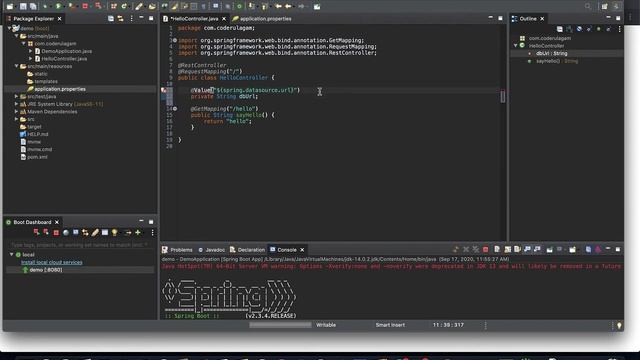The image size is (640, 360).
Task: Switch to application.properties editor tab
Action: pyautogui.click(x=265, y=19)
